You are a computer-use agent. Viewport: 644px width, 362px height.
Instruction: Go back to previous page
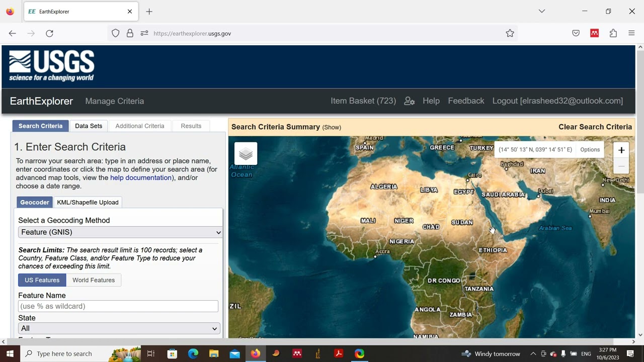click(x=13, y=33)
